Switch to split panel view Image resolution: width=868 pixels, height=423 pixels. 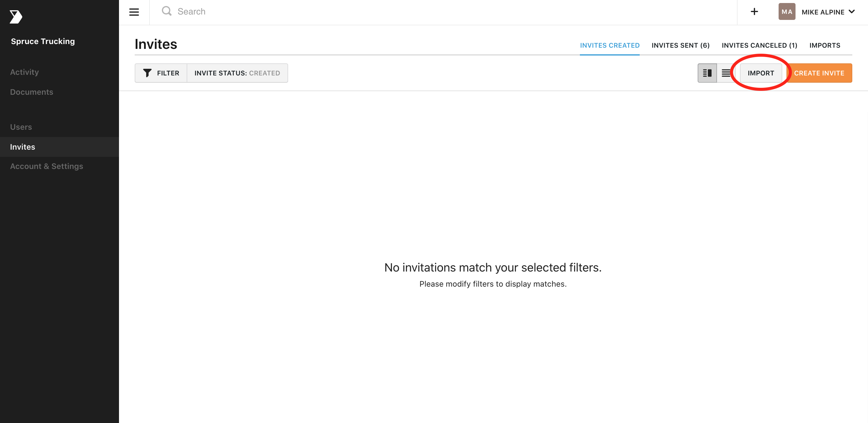click(707, 73)
